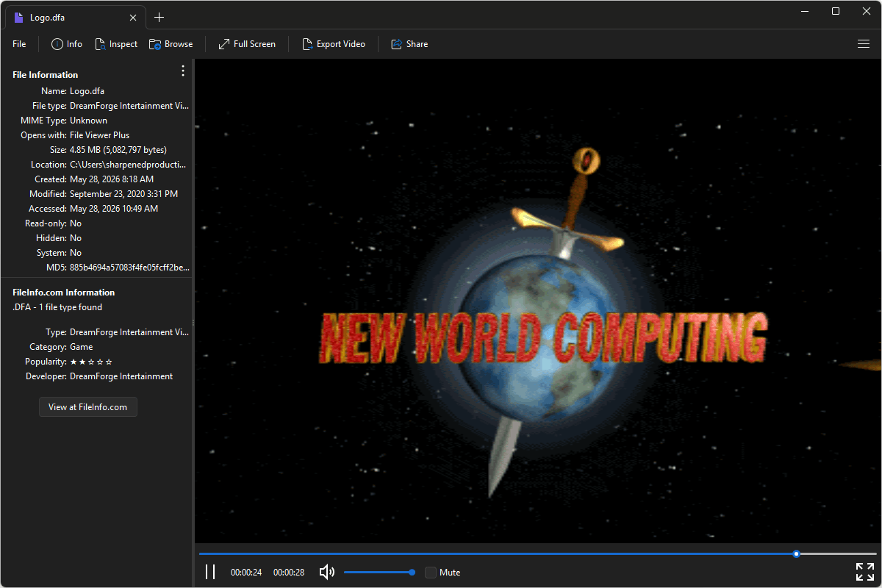This screenshot has width=882, height=588.
Task: Click the File Information heading
Action: click(x=45, y=75)
